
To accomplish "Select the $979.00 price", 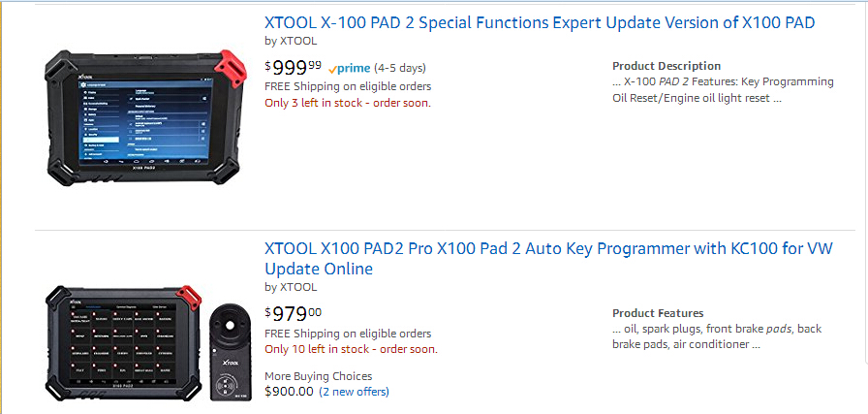I will (x=294, y=313).
